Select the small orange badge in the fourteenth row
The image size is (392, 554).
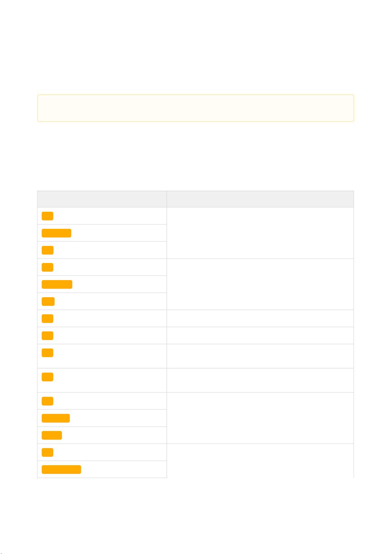(48, 452)
